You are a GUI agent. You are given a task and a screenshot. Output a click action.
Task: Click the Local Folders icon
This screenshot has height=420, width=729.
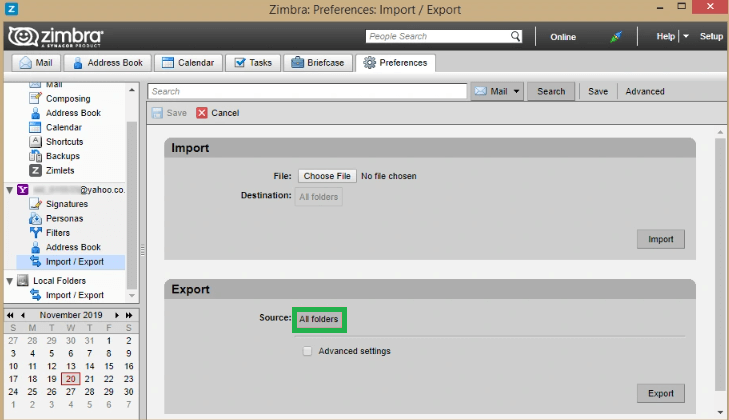coord(23,280)
